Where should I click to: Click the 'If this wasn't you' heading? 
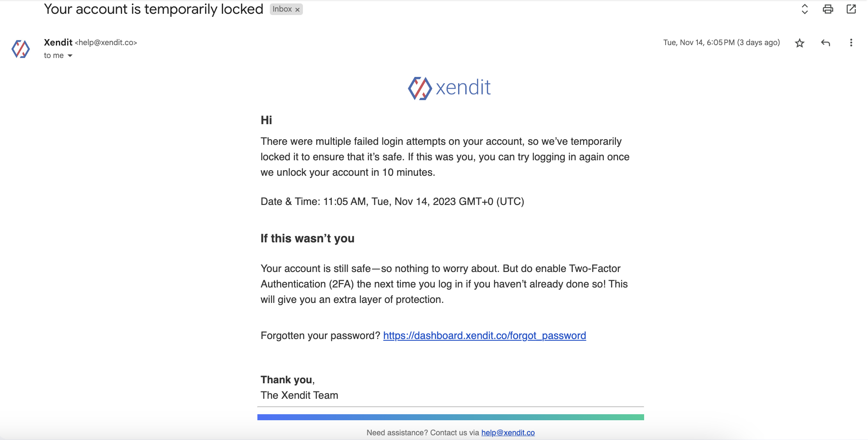tap(307, 238)
